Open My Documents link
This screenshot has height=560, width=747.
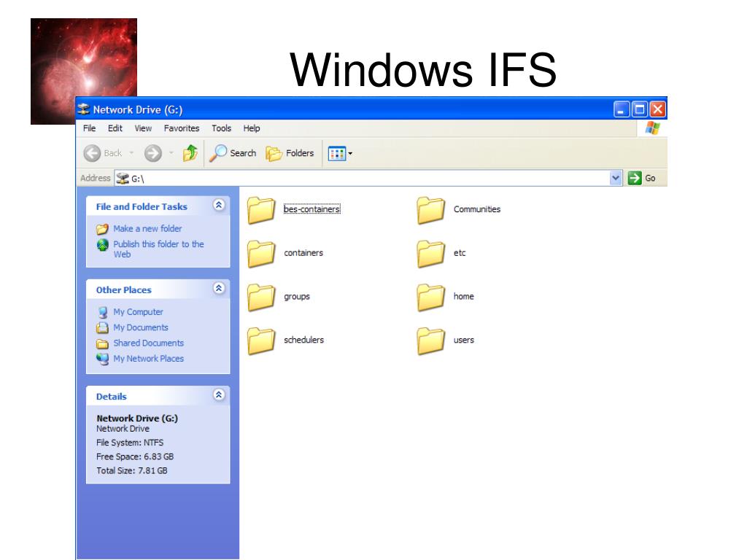[141, 327]
